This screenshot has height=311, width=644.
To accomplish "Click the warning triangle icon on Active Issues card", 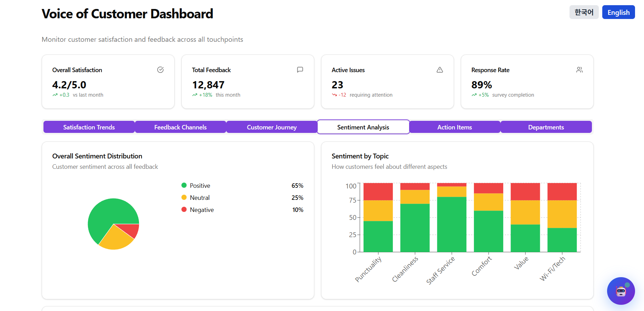I will [439, 70].
